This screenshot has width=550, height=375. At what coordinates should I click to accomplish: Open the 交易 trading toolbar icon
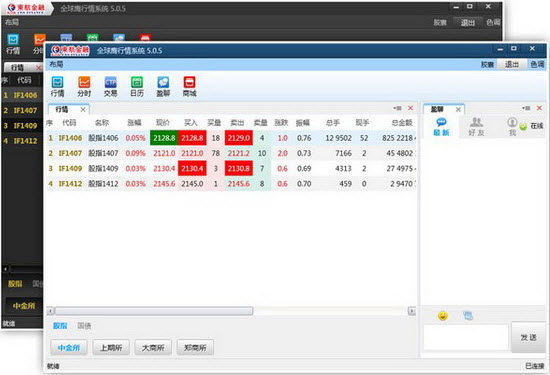(110, 86)
